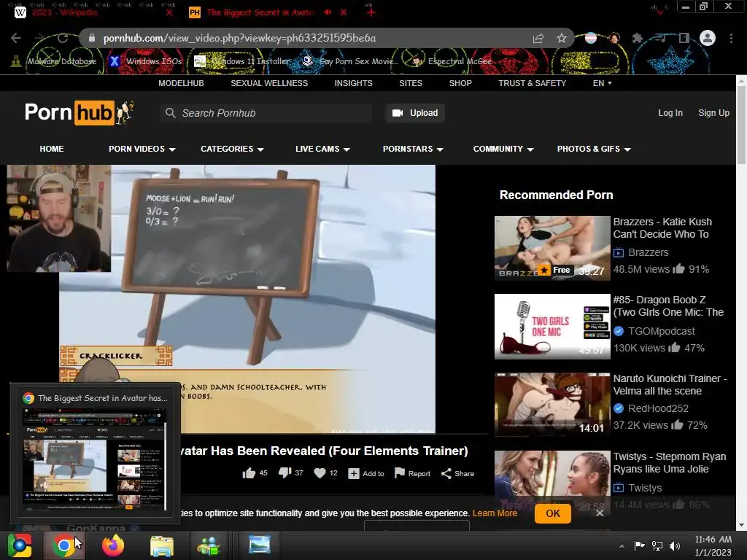Image resolution: width=747 pixels, height=560 pixels.
Task: Click the thumbs down icon with 37
Action: pyautogui.click(x=285, y=472)
